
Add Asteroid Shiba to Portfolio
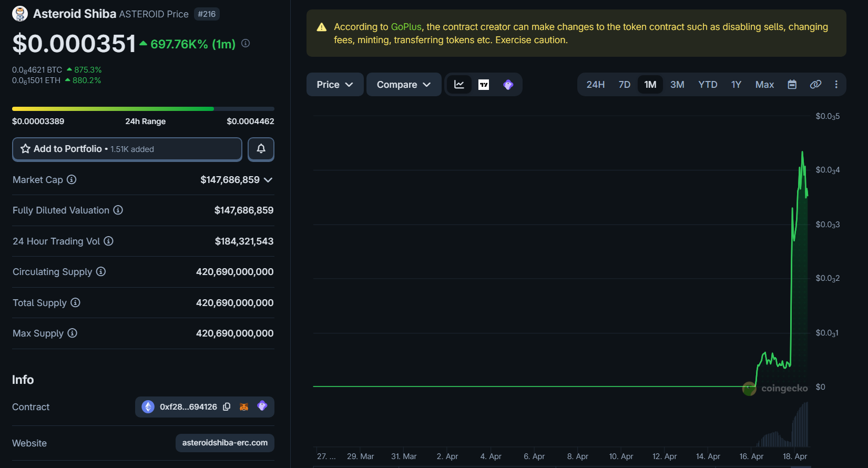click(127, 149)
